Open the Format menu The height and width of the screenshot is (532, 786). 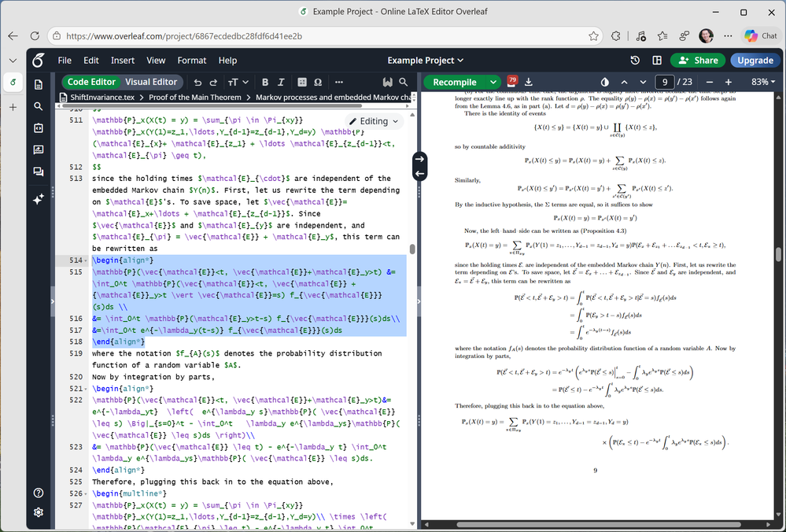point(192,60)
